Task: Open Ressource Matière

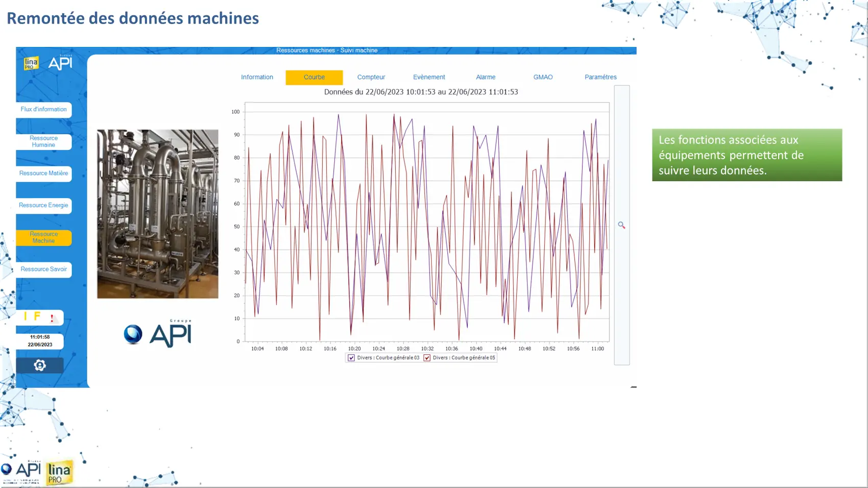Action: point(43,174)
